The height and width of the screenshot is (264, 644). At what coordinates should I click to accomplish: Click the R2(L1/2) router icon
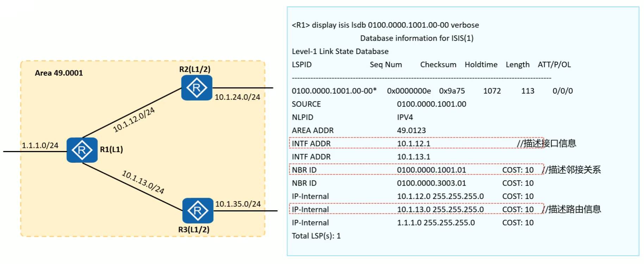(197, 88)
